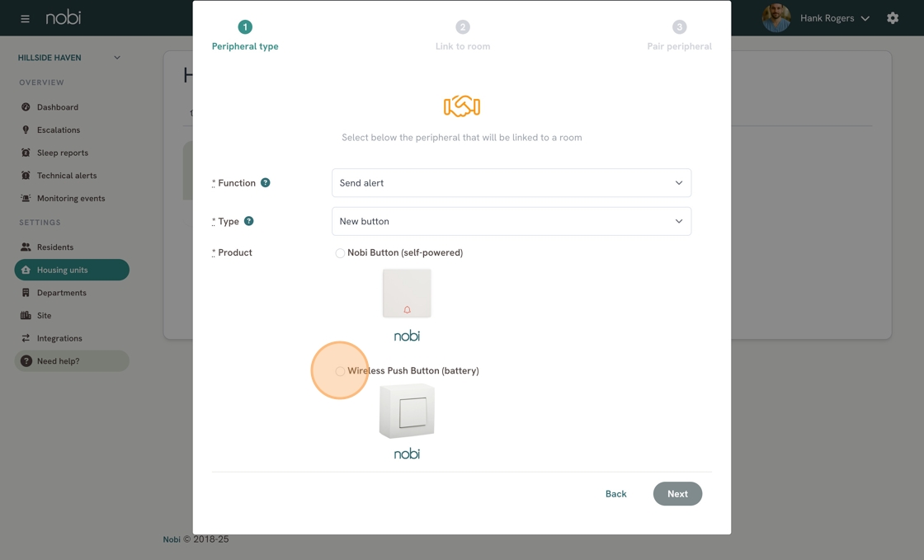Open the Hank Rogers user menu
The width and height of the screenshot is (924, 560).
pyautogui.click(x=833, y=18)
